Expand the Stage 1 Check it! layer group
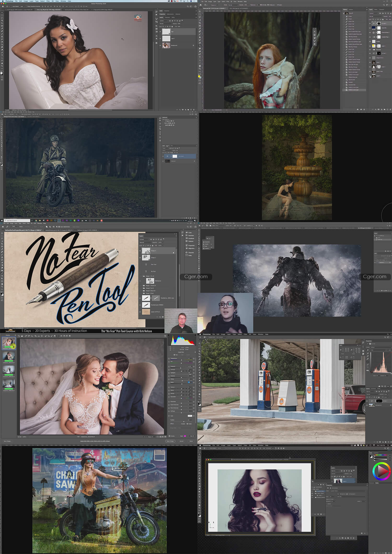Image resolution: width=392 pixels, height=554 pixels. (x=142, y=285)
